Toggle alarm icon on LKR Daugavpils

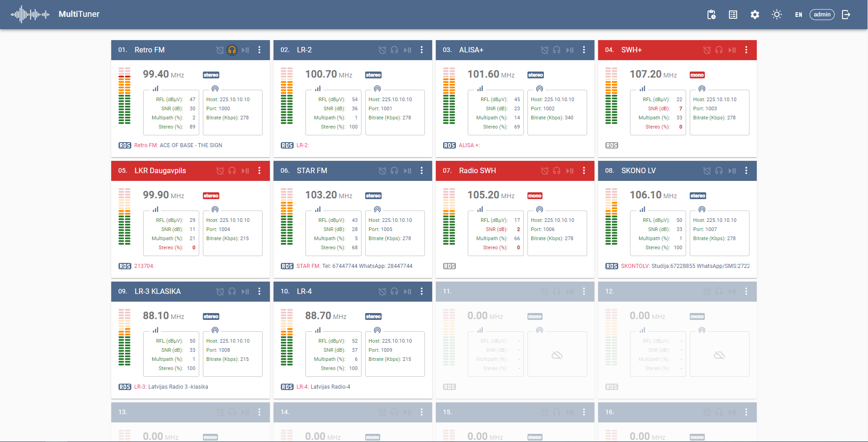tap(220, 171)
